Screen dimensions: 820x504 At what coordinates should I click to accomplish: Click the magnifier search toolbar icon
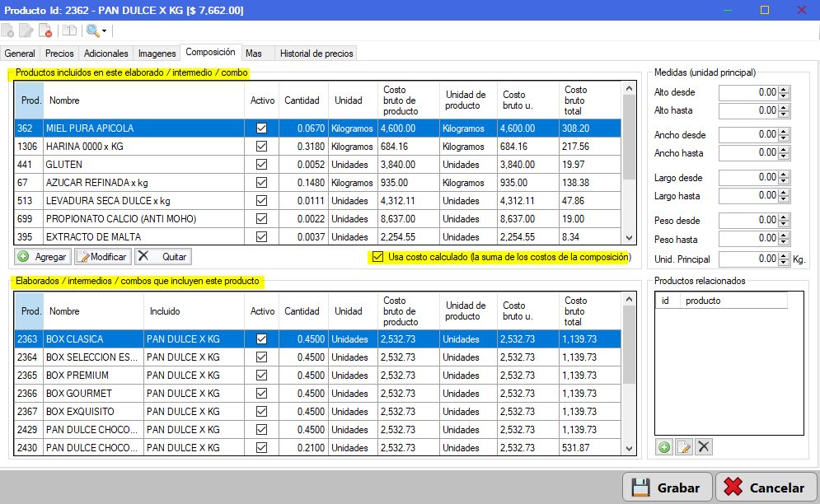point(92,30)
